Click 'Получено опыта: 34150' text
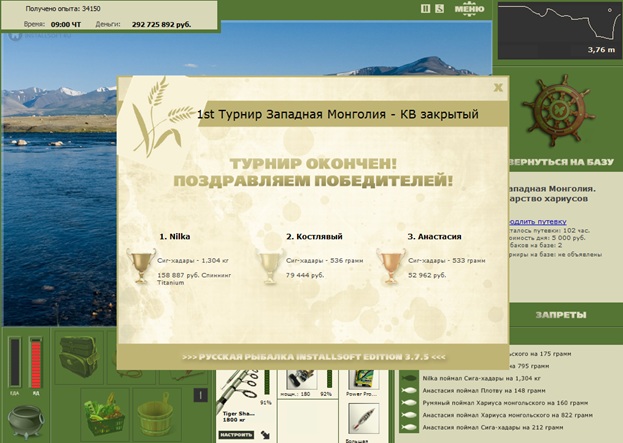Screen dimensions: 623x443 [x=63, y=8]
